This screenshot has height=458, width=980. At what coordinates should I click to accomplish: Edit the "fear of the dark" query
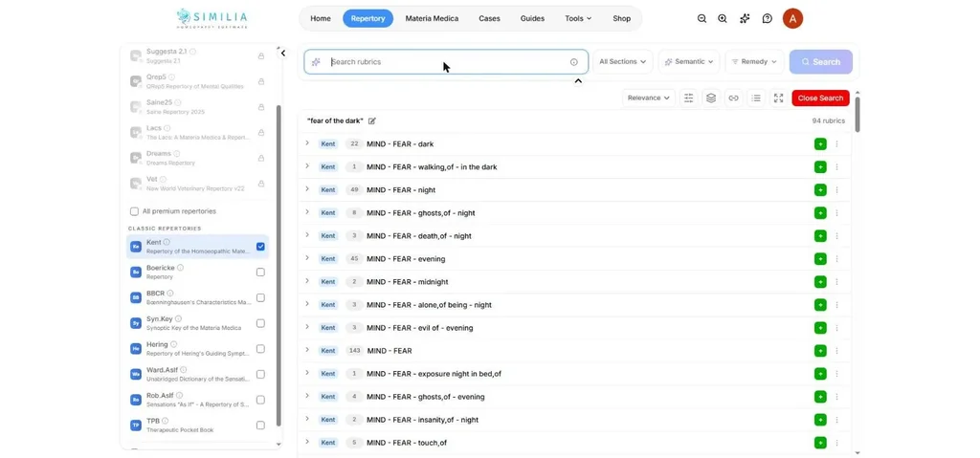[x=372, y=120]
